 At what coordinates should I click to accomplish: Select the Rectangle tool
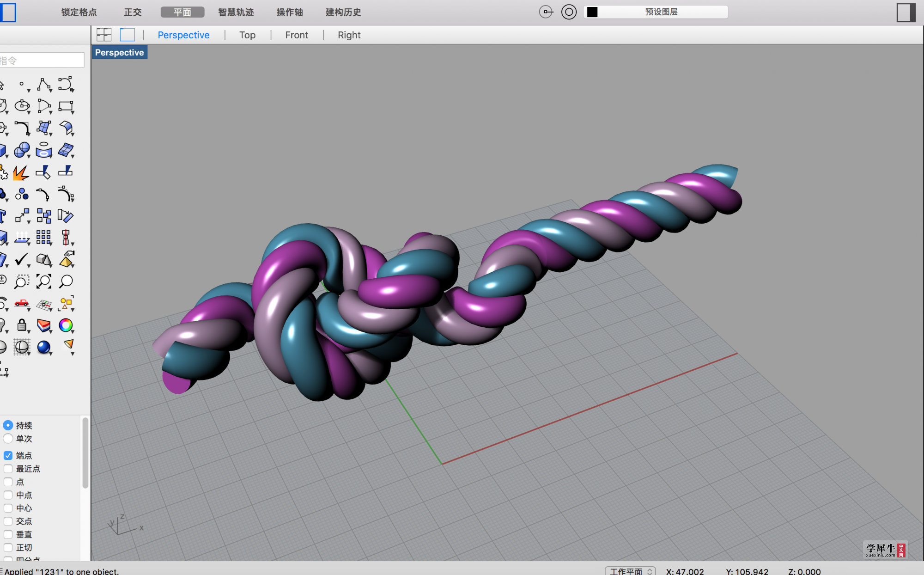pyautogui.click(x=66, y=106)
